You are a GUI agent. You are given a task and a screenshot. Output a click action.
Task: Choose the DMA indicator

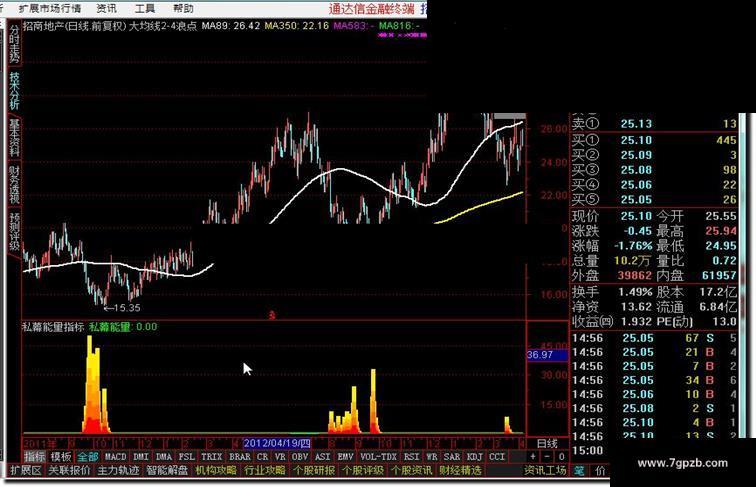click(164, 456)
